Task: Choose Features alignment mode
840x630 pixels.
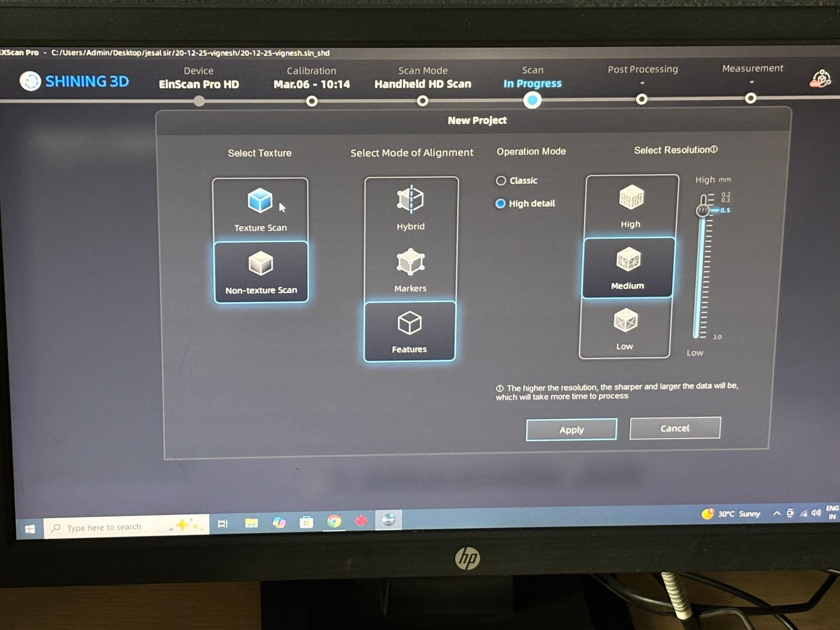Action: pyautogui.click(x=409, y=331)
